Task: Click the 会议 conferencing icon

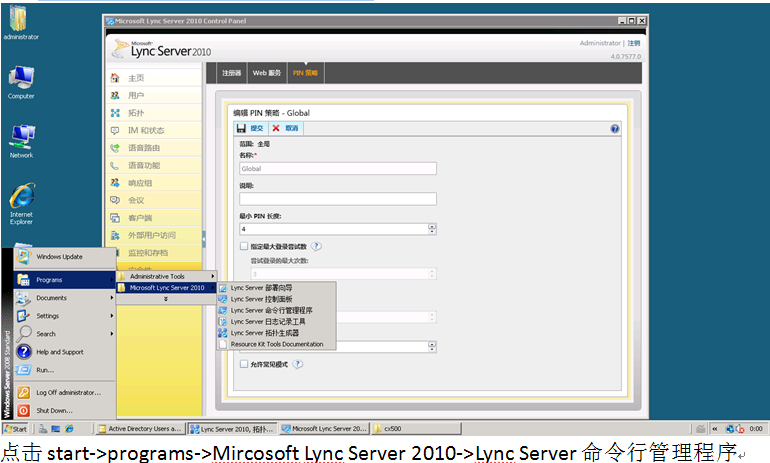Action: click(x=115, y=200)
